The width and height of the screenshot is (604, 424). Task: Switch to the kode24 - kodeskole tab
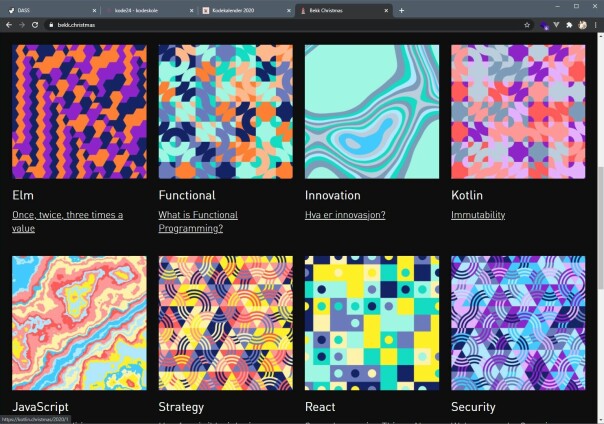(x=149, y=11)
